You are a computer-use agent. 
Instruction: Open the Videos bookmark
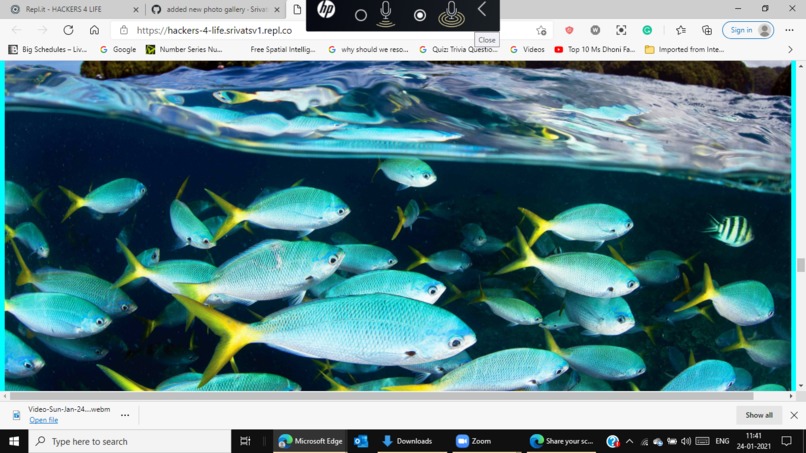527,49
